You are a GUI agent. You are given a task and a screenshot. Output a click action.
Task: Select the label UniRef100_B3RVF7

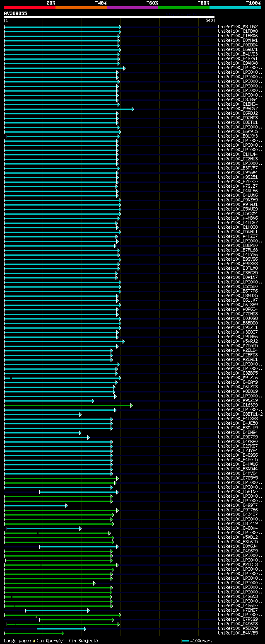[238, 168]
